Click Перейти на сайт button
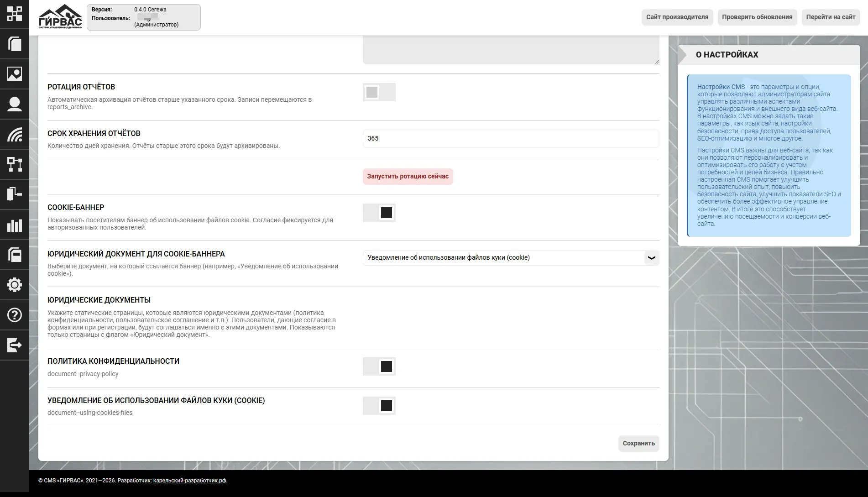868x497 pixels. tap(831, 17)
